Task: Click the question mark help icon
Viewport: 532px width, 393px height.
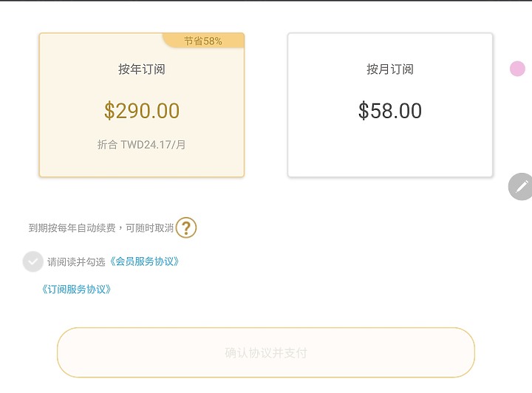Action: [186, 228]
